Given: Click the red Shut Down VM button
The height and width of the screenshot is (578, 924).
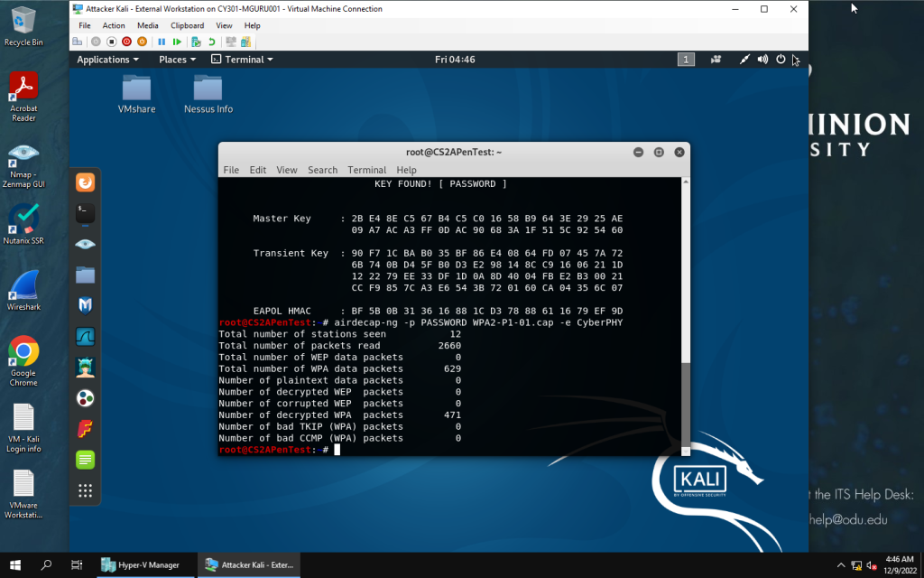Looking at the screenshot, I should point(126,42).
